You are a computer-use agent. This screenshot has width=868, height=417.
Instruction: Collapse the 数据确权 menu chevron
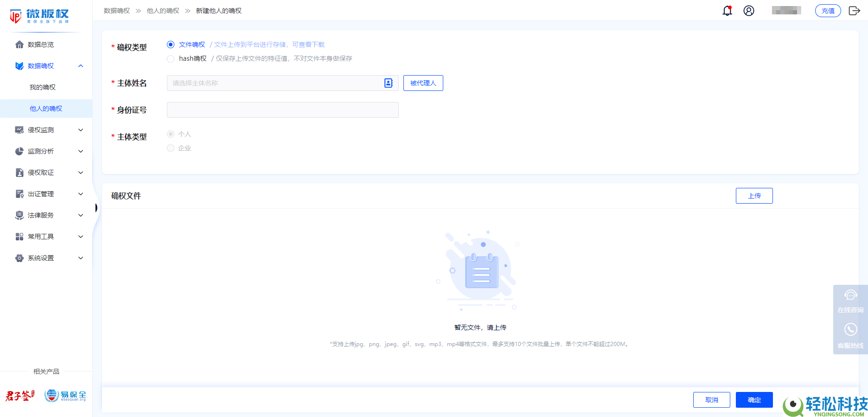[81, 66]
